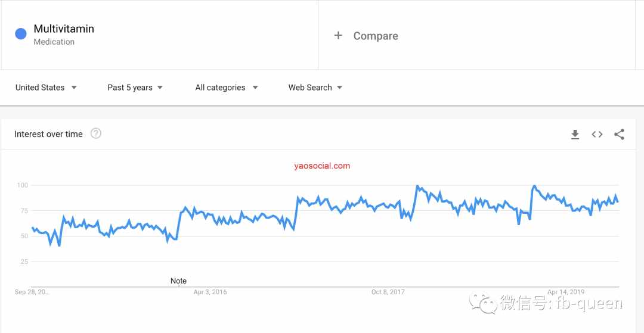Download the Interest over time data
Viewport: 644px width, 333px height.
(575, 135)
